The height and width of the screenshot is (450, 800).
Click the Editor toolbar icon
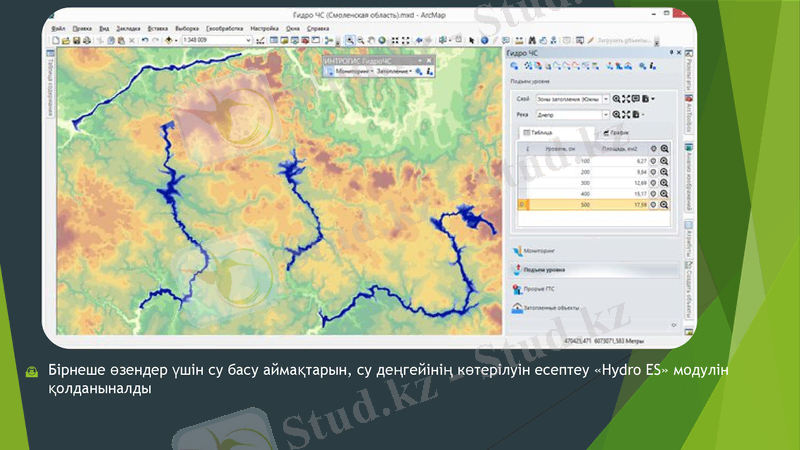click(260, 40)
